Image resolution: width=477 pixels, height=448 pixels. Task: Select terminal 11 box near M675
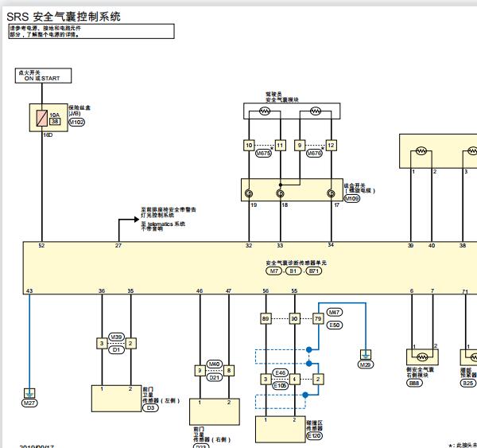coord(280,146)
